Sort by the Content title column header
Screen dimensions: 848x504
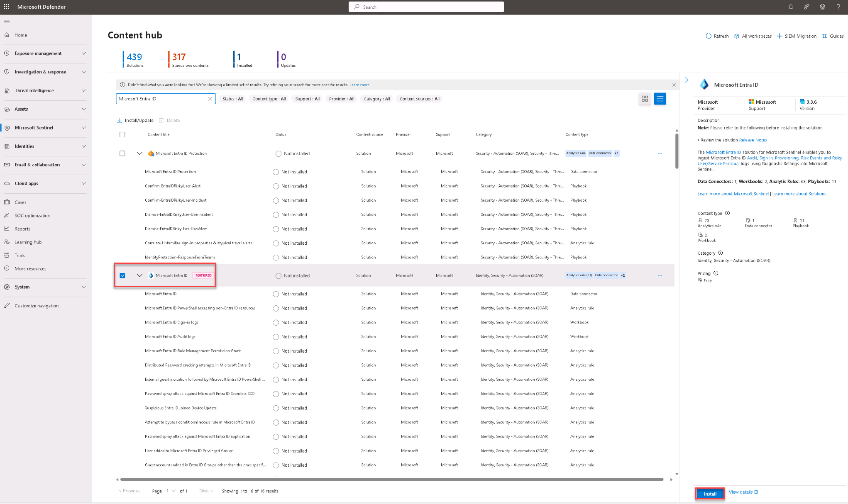click(x=158, y=134)
